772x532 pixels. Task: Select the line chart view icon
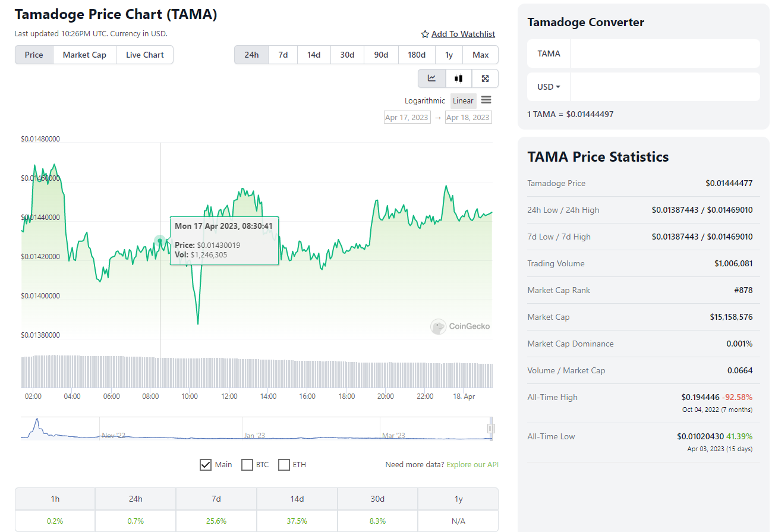coord(432,78)
